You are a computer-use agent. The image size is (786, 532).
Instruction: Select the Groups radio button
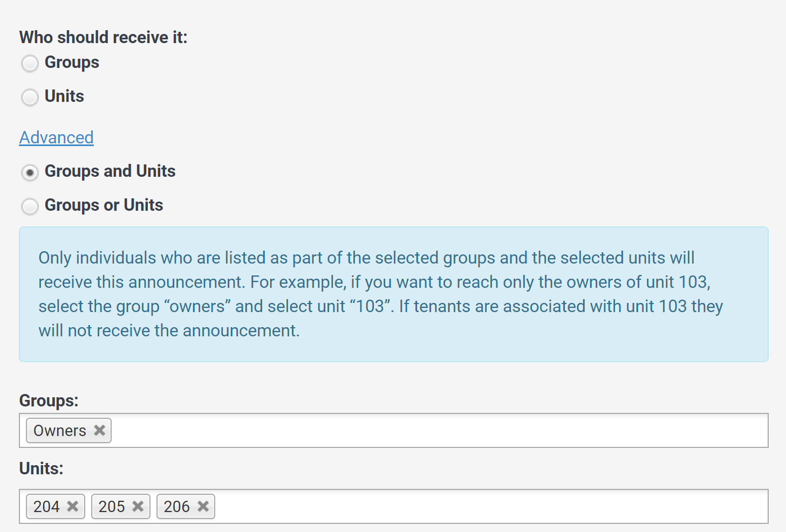point(30,63)
